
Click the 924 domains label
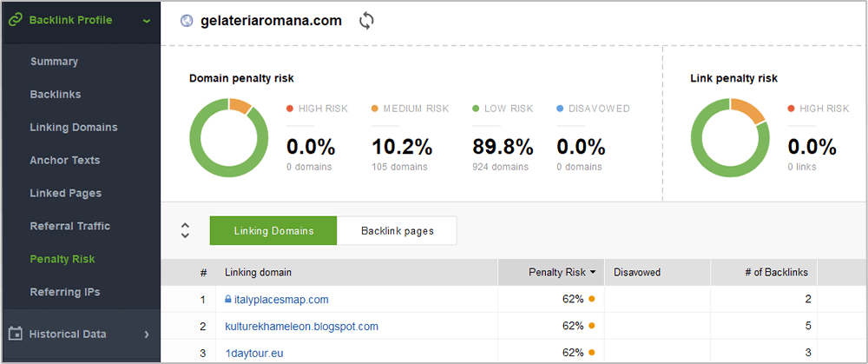tap(501, 167)
